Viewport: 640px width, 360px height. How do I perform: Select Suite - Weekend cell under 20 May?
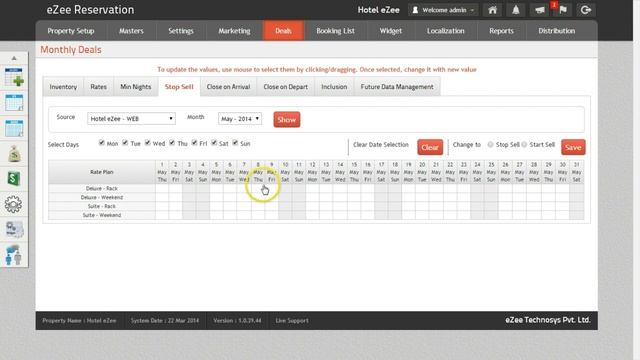click(422, 215)
